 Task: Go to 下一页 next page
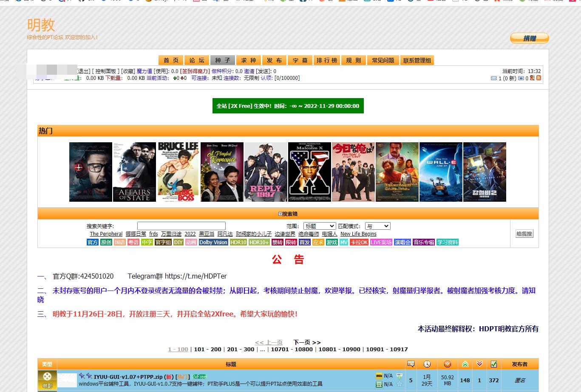click(x=307, y=342)
